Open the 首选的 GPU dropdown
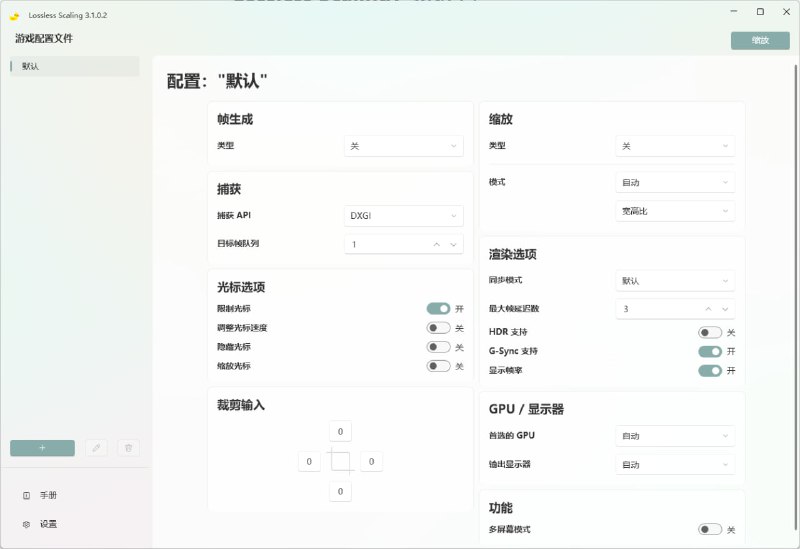 coord(675,436)
